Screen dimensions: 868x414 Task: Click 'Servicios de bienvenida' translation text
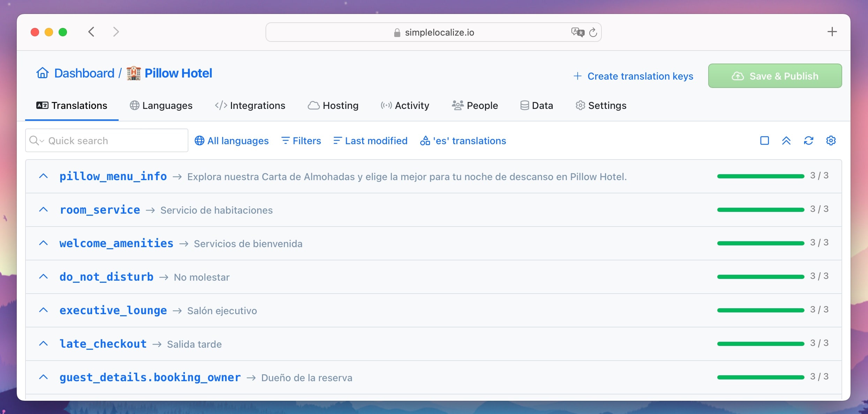pyautogui.click(x=248, y=244)
